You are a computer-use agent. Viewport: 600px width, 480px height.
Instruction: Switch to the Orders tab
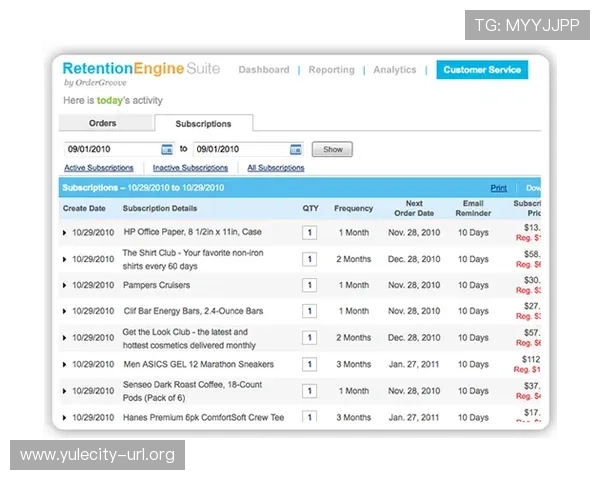coord(106,123)
